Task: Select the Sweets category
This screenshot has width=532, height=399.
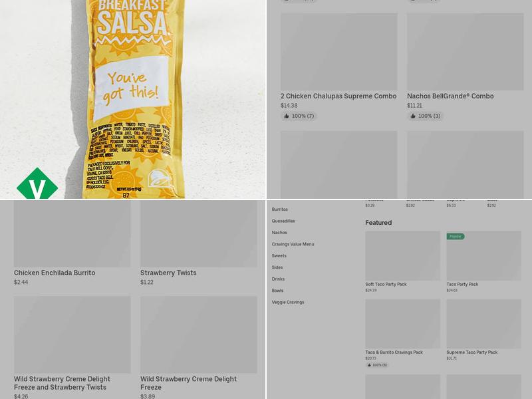Action: click(279, 255)
